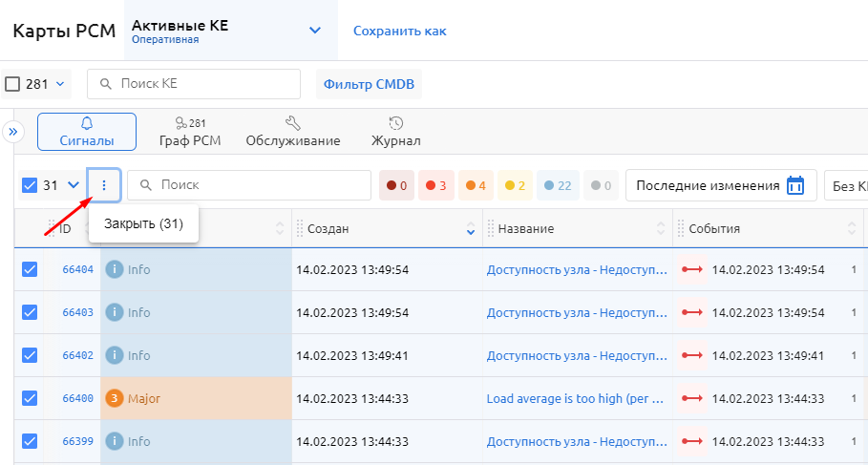Expand the 31 selection dropdown arrow
Screen dimensions: 868x465
pos(74,185)
